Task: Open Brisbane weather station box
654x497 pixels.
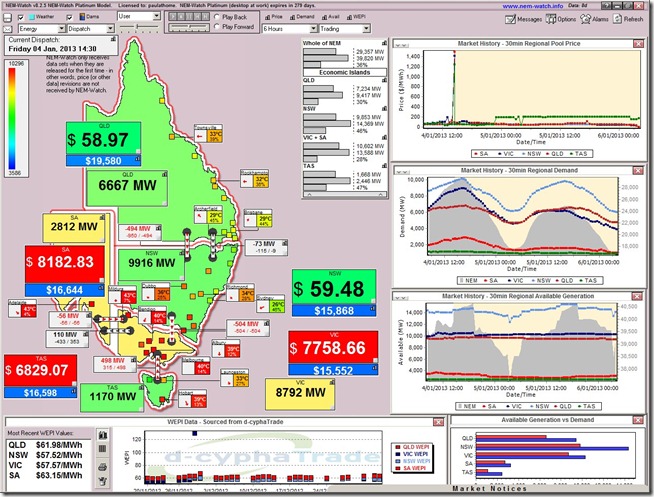Action: 258,218
